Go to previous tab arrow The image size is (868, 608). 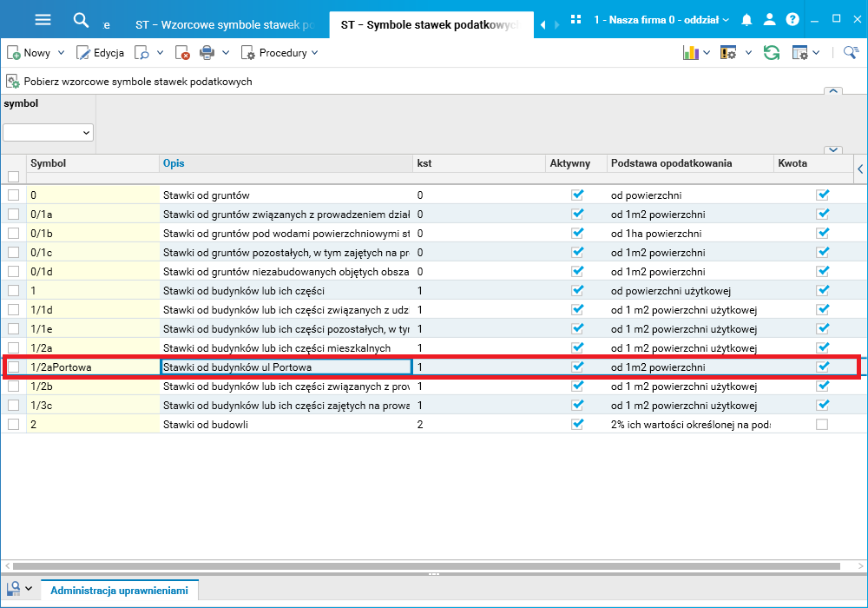(x=542, y=24)
